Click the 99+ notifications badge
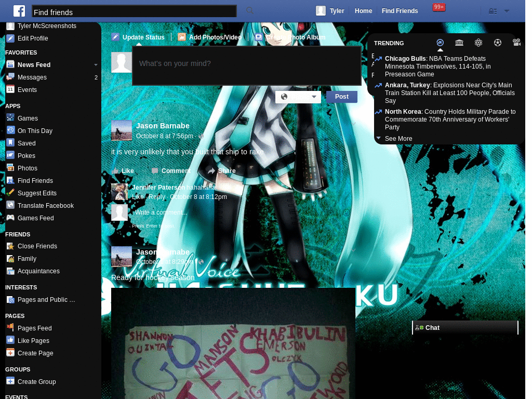This screenshot has height=399, width=532. (x=438, y=7)
